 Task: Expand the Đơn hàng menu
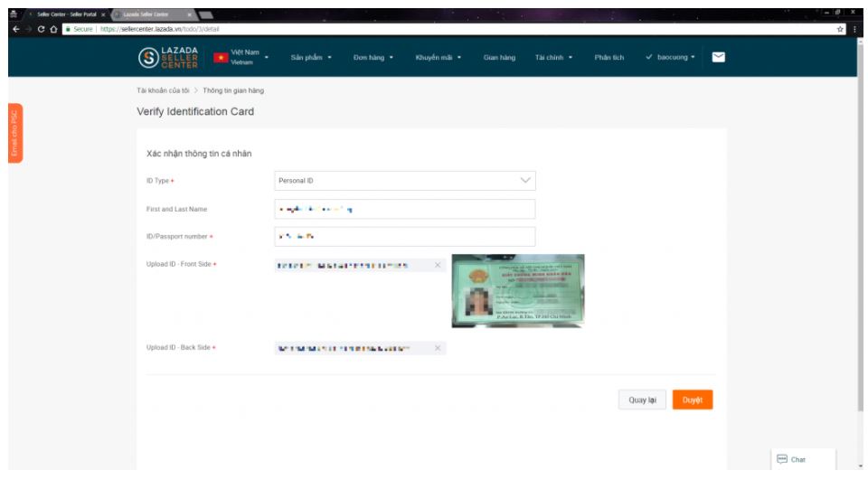tap(373, 58)
